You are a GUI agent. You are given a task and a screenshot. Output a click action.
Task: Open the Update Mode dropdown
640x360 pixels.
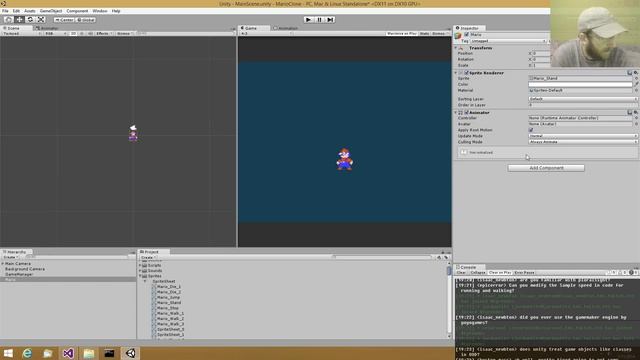[583, 136]
